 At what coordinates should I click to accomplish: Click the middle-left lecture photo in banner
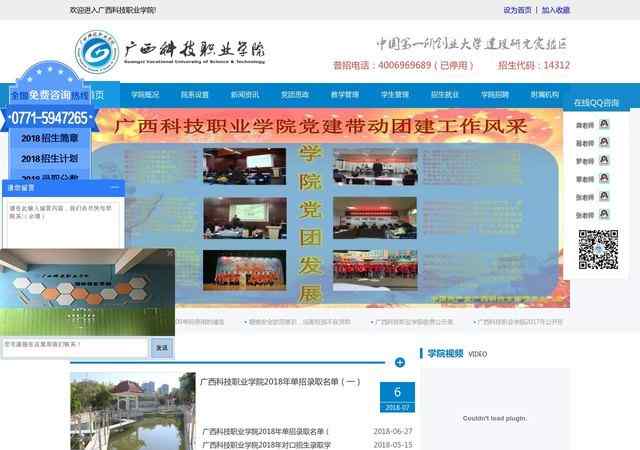pyautogui.click(x=245, y=218)
